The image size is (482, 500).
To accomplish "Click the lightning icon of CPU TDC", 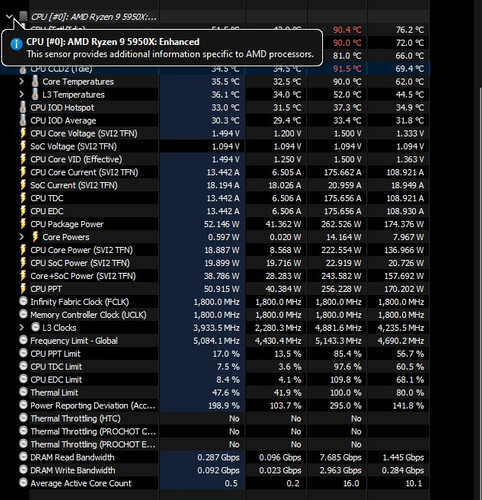I will click(23, 198).
